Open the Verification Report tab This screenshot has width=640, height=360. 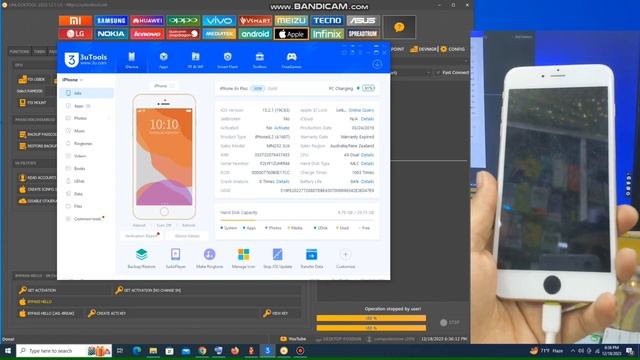(x=141, y=236)
